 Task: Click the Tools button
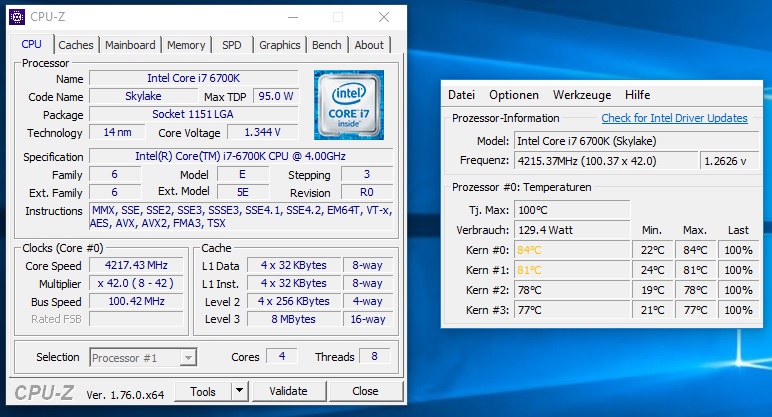[203, 391]
